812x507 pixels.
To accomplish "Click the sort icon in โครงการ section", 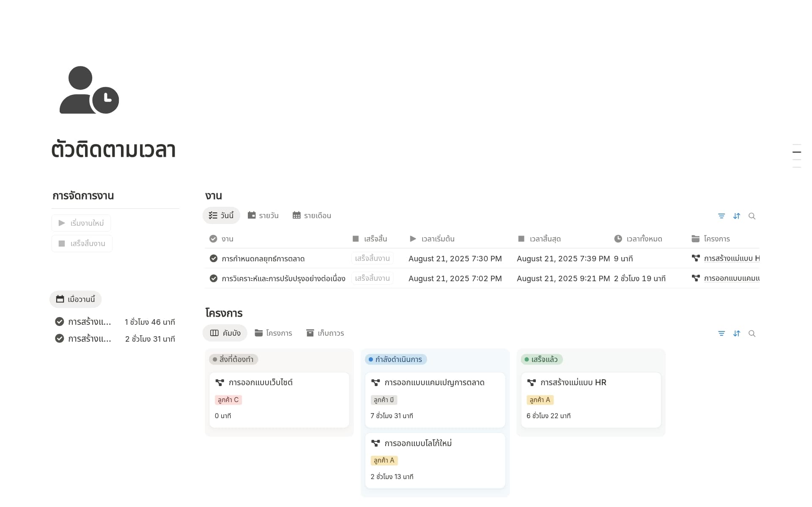I will (x=737, y=334).
